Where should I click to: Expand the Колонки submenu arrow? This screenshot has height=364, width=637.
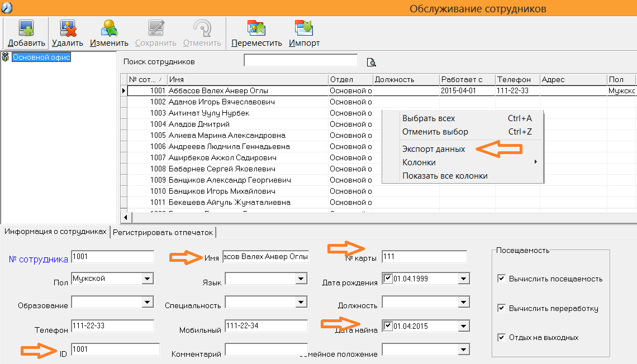tap(536, 162)
